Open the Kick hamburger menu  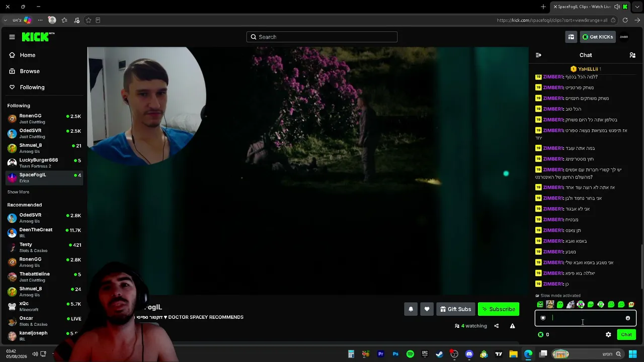point(12,37)
